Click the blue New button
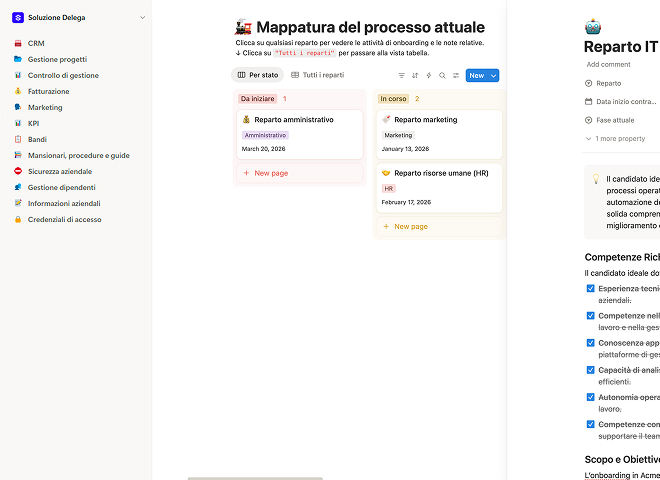This screenshot has height=480, width=660. tap(477, 75)
